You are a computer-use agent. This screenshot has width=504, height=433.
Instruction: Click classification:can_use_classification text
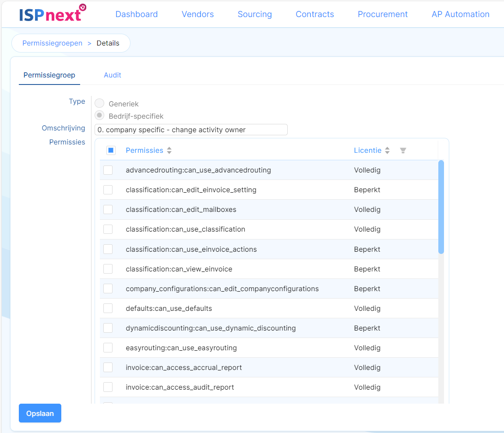point(186,229)
